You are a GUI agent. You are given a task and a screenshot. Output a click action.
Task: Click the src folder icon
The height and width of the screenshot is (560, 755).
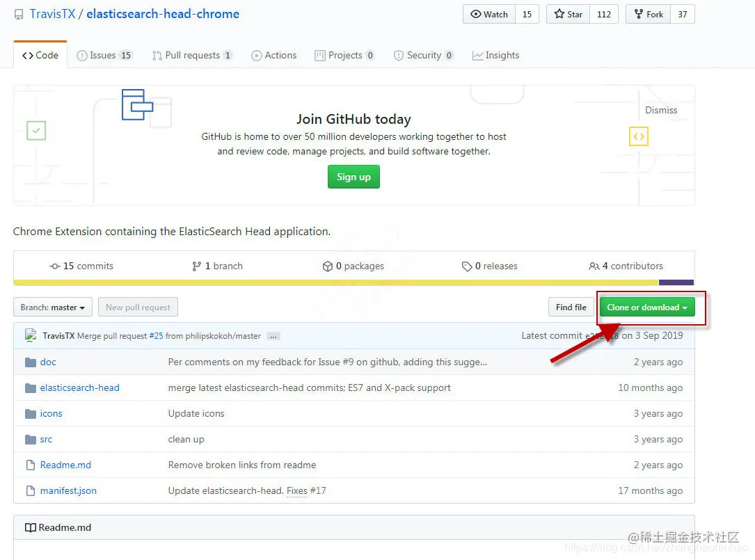(x=31, y=439)
